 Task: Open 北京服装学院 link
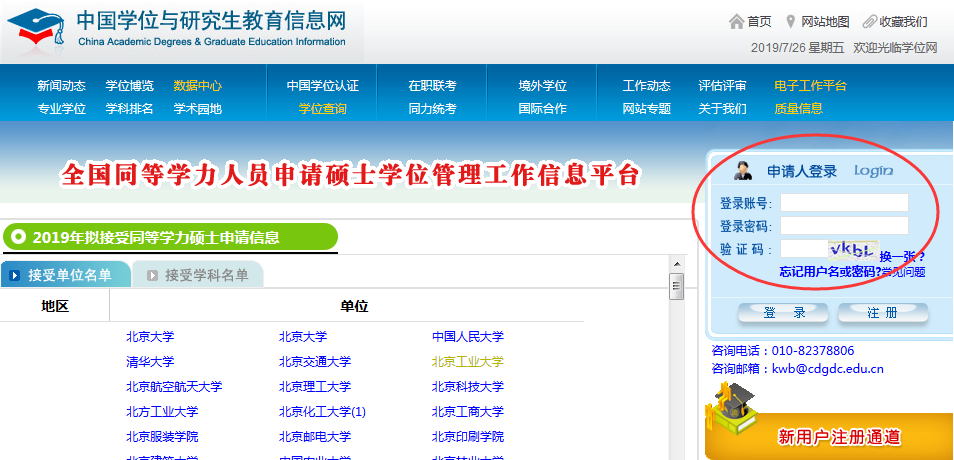[x=162, y=436]
